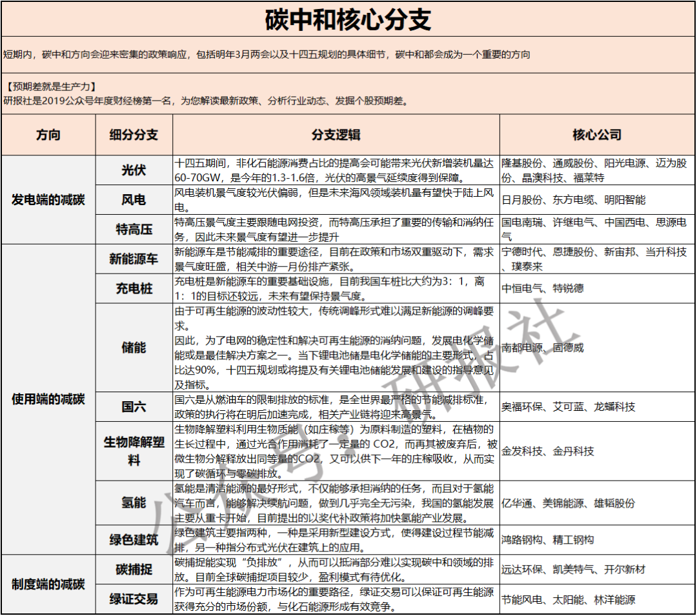Select the 碳捕捉 branch cell

134,570
